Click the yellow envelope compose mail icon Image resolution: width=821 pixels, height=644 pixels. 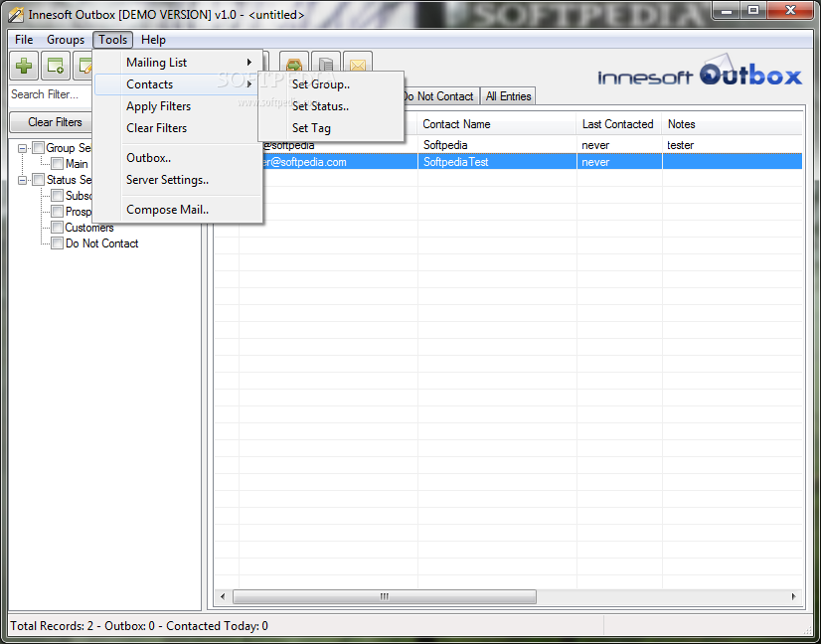pyautogui.click(x=358, y=63)
